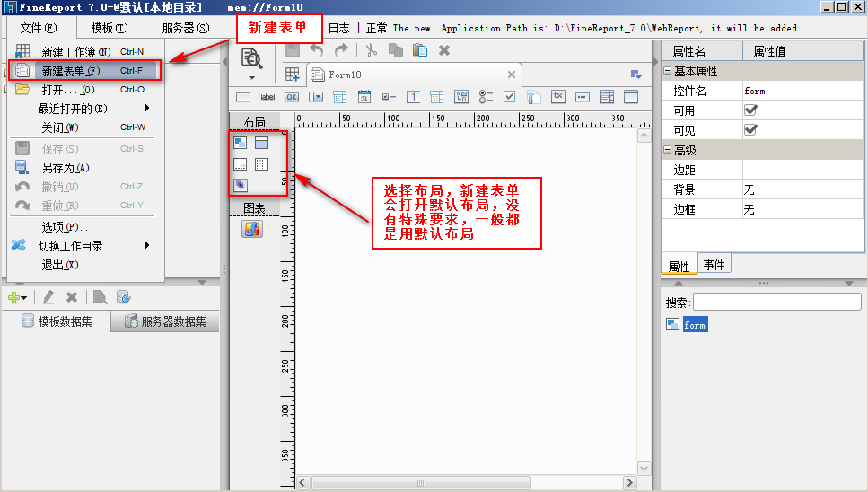The height and width of the screenshot is (492, 868).
Task: Expand the 切换工作目录 submenu arrow
Action: click(x=147, y=244)
